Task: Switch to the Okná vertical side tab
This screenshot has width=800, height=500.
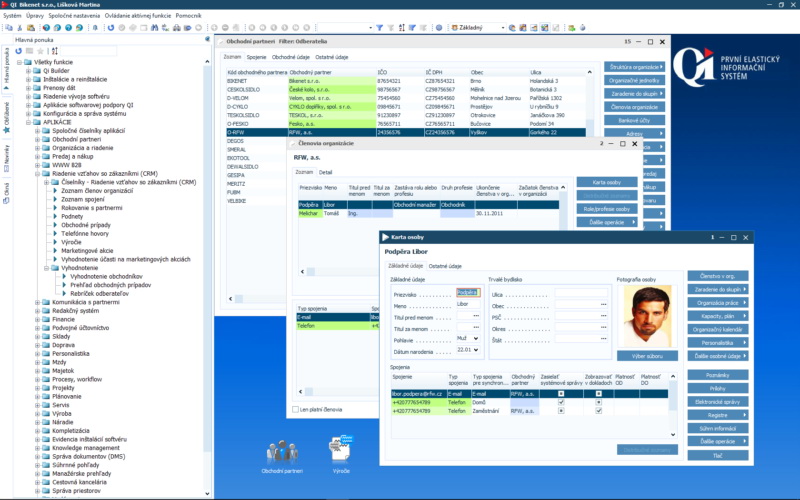Action: (6, 193)
